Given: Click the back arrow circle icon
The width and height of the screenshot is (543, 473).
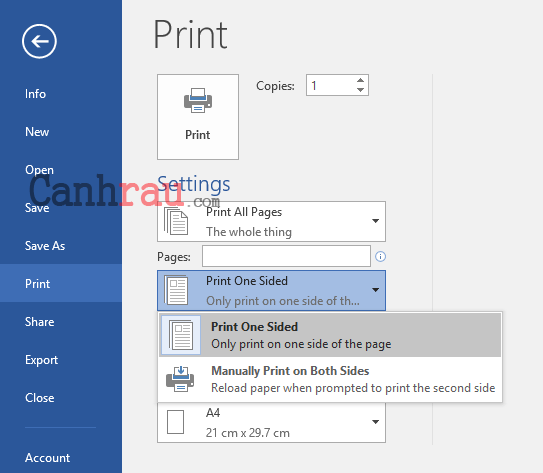Looking at the screenshot, I should (x=39, y=42).
